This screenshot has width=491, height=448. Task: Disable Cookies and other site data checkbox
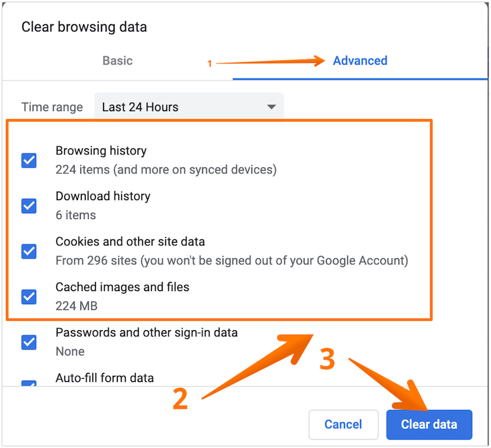coord(29,251)
